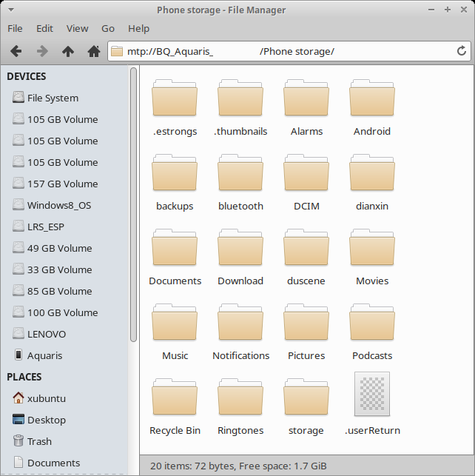Open the File menu
475x476 pixels.
point(15,28)
